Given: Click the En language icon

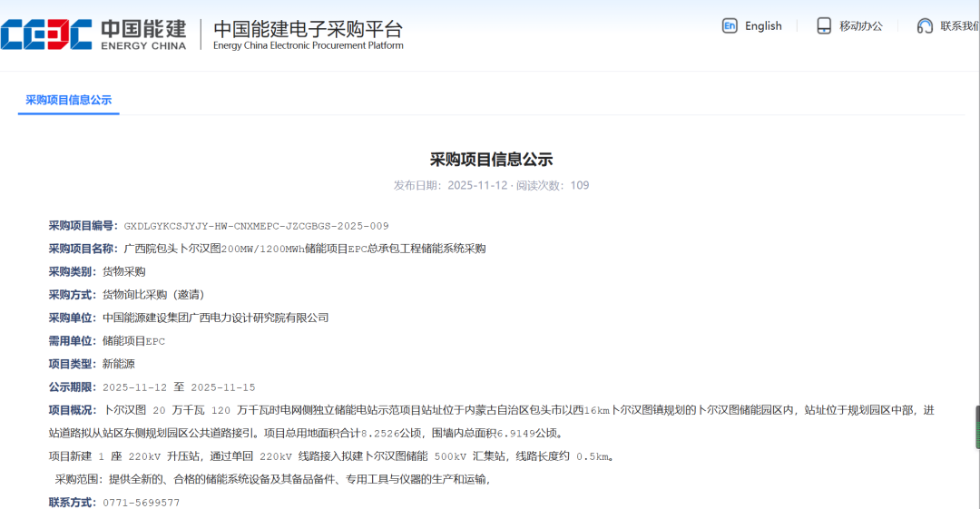Looking at the screenshot, I should pyautogui.click(x=730, y=26).
